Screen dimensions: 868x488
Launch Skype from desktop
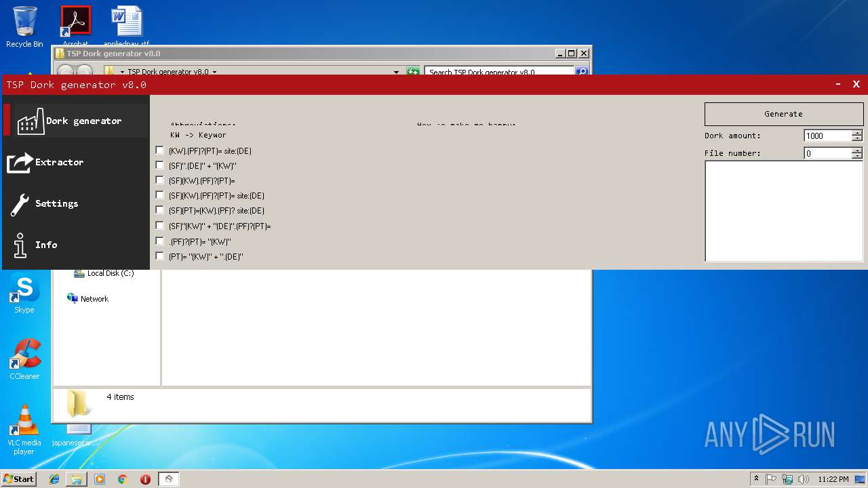pos(24,294)
